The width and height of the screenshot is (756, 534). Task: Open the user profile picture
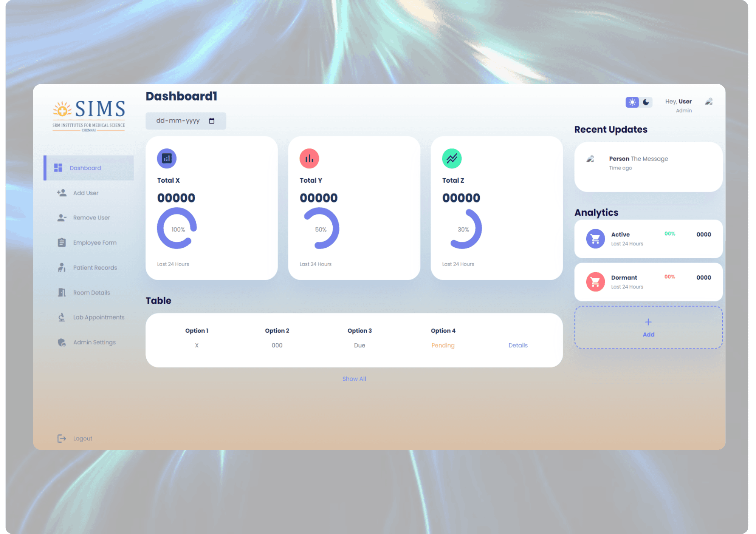(709, 102)
